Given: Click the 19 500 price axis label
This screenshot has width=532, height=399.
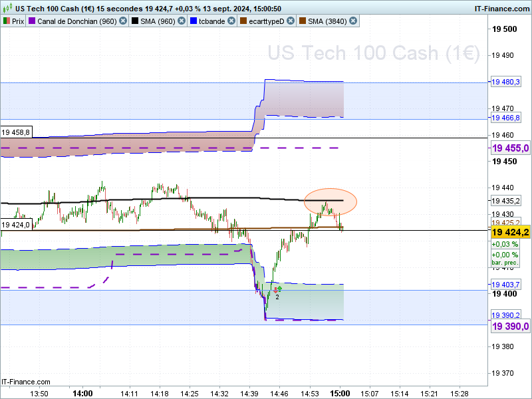Looking at the screenshot, I should click(x=505, y=29).
